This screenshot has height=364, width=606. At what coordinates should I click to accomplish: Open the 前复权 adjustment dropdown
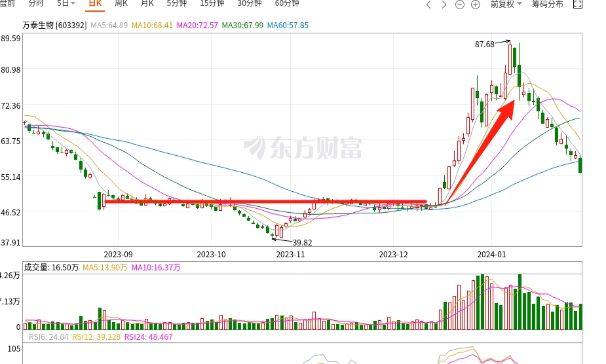coord(506,4)
